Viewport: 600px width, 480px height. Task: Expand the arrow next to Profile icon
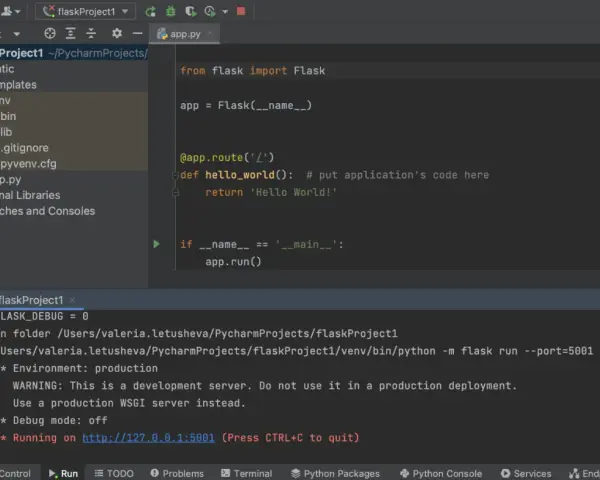(225, 12)
